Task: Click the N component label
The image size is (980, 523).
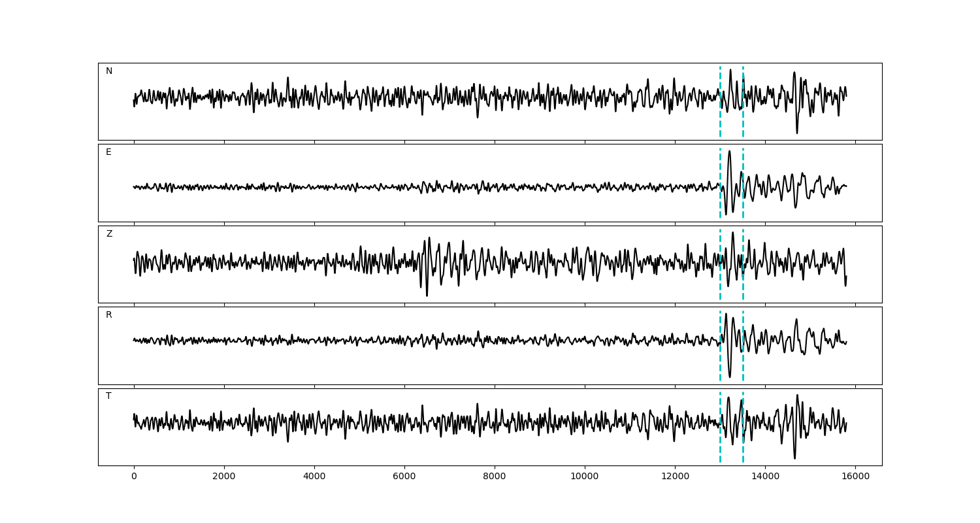Action: [109, 71]
